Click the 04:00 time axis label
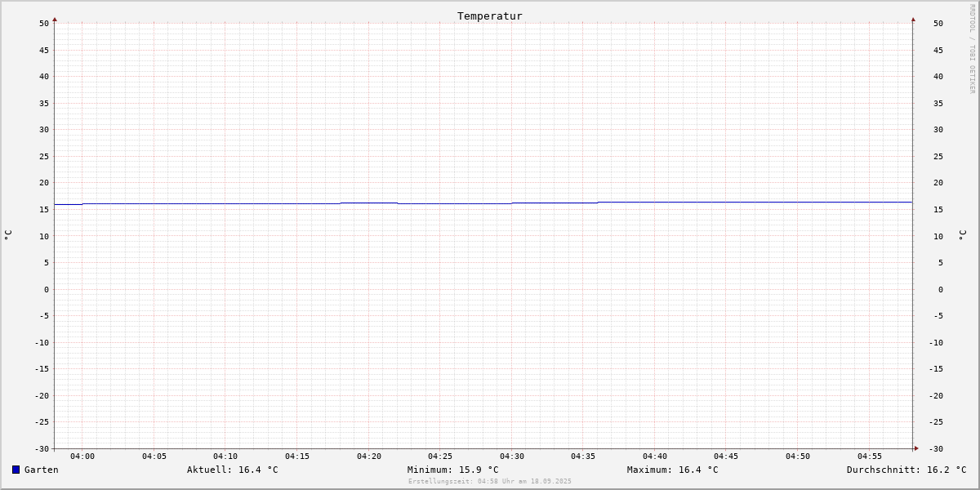Image resolution: width=980 pixels, height=490 pixels. pos(82,457)
